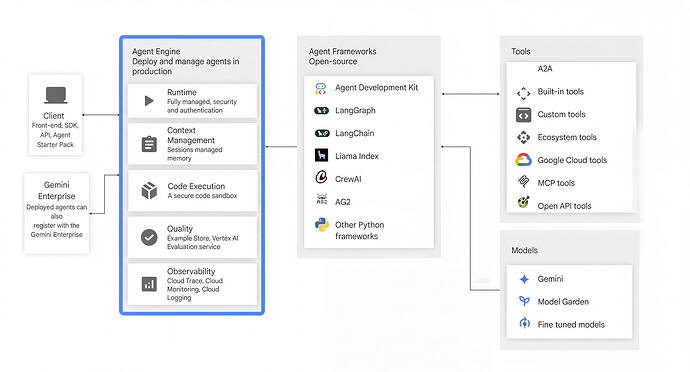
Task: Click the Tools panel title
Action: point(521,52)
